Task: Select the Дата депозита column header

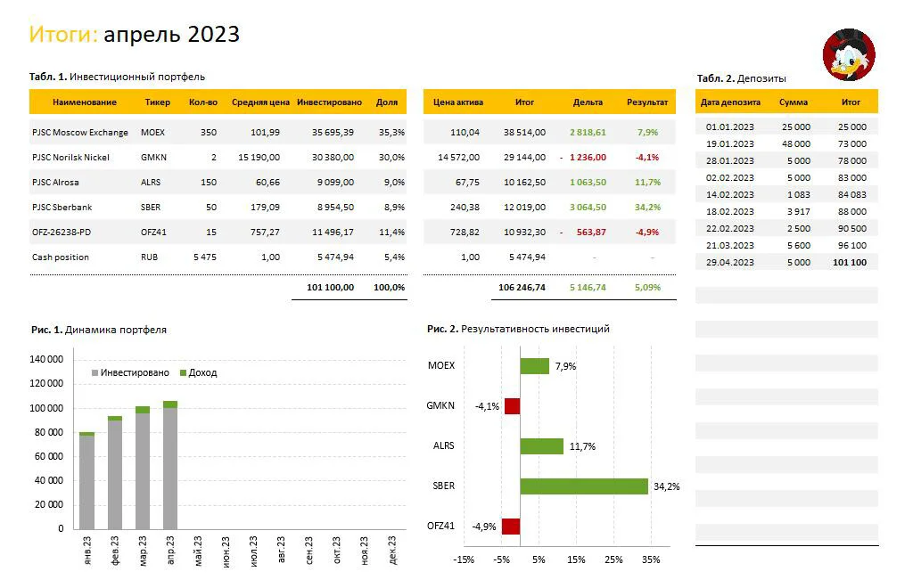Action: click(x=730, y=102)
